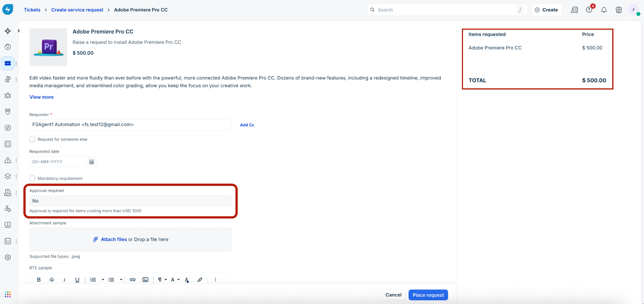Open the marketplace store icon in header
The image size is (644, 304).
(x=619, y=10)
